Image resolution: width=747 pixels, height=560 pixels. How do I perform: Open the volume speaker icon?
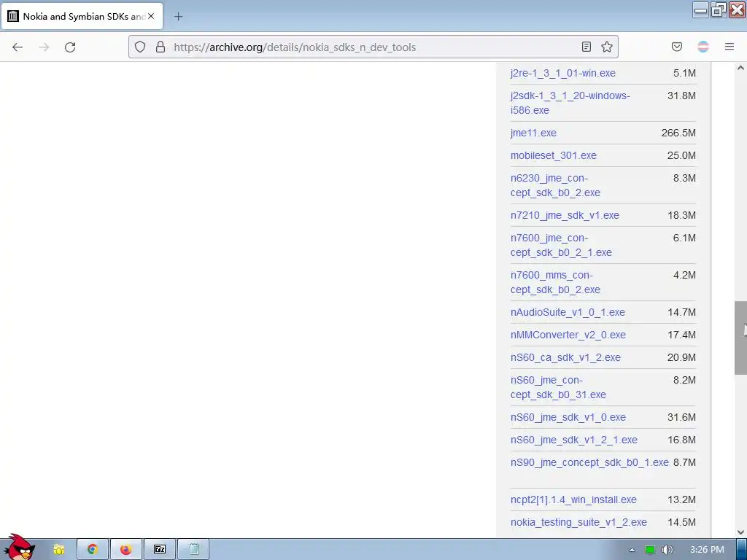click(x=667, y=550)
